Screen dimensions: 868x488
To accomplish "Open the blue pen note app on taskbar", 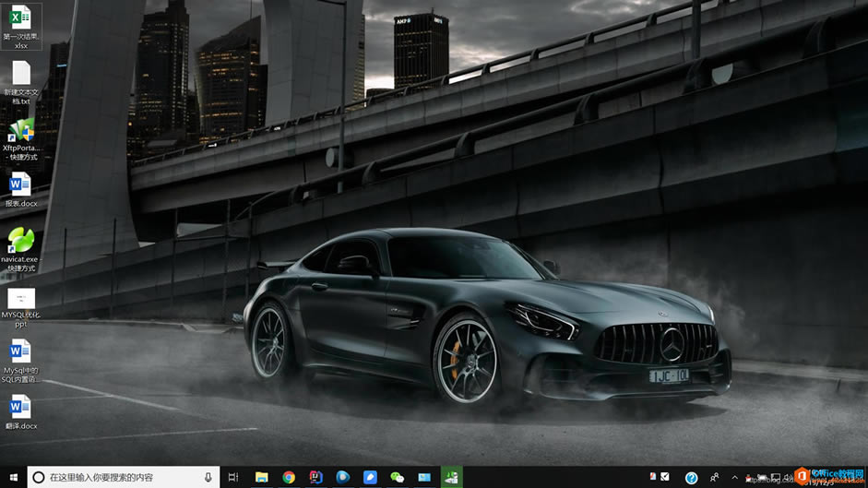I will pos(370,477).
